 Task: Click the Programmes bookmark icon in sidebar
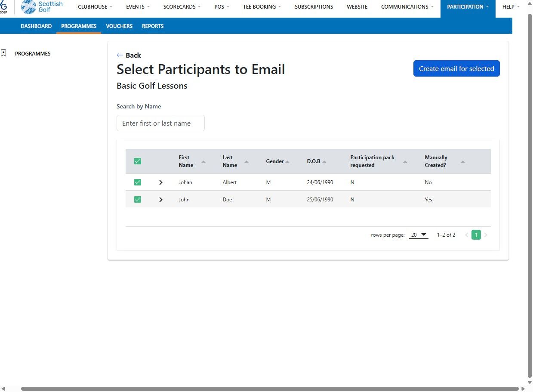click(4, 53)
